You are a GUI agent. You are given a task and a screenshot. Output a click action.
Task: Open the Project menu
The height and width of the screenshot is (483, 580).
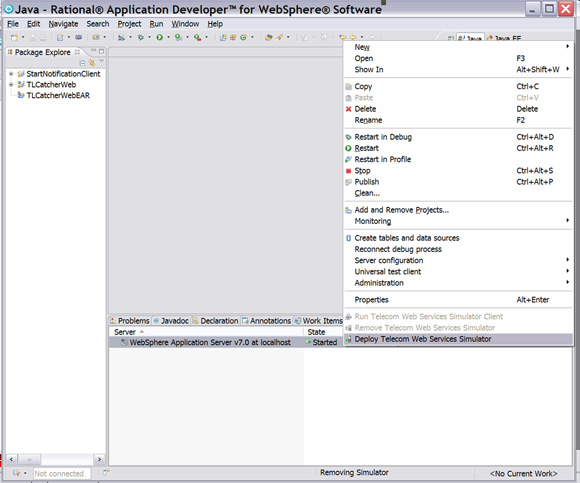pyautogui.click(x=129, y=24)
